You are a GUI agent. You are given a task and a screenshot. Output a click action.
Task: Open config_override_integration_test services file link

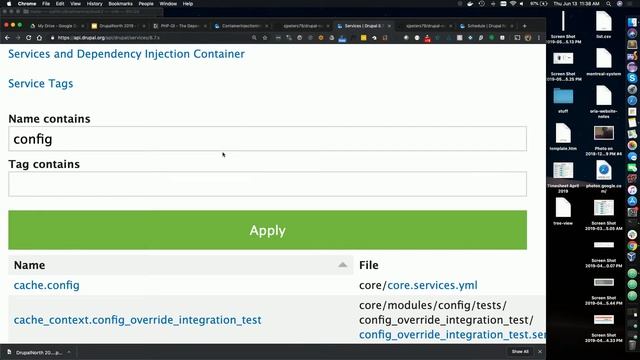(x=452, y=334)
